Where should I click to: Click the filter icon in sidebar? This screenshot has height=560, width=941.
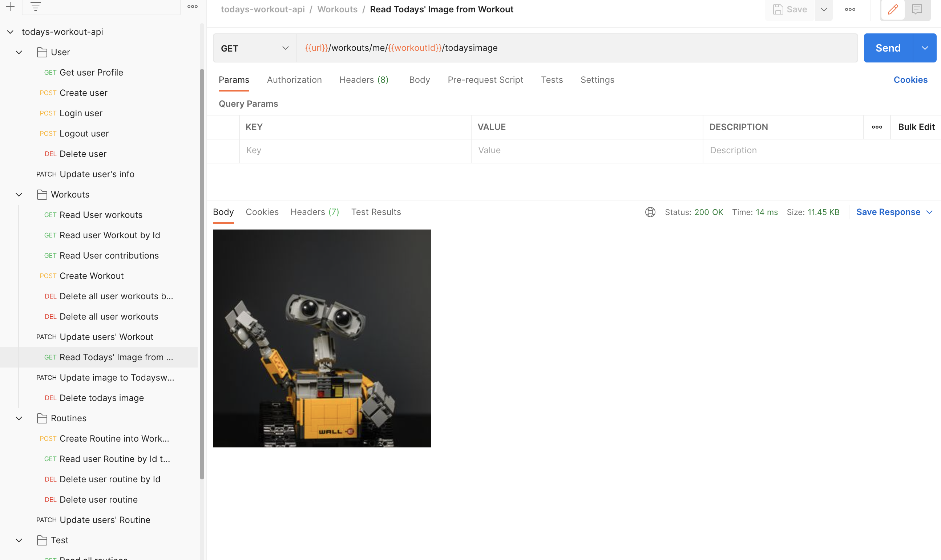36,7
